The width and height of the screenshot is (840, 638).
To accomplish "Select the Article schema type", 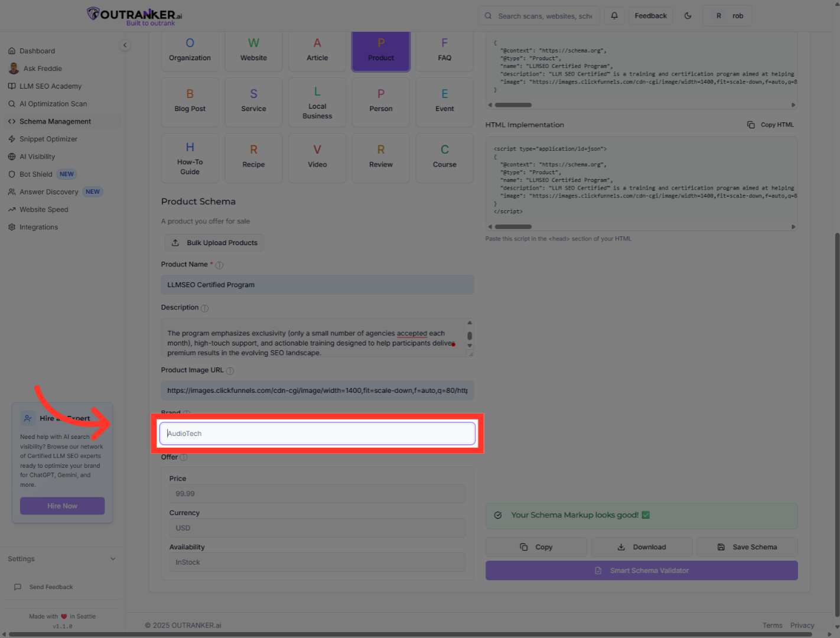I will click(x=317, y=51).
